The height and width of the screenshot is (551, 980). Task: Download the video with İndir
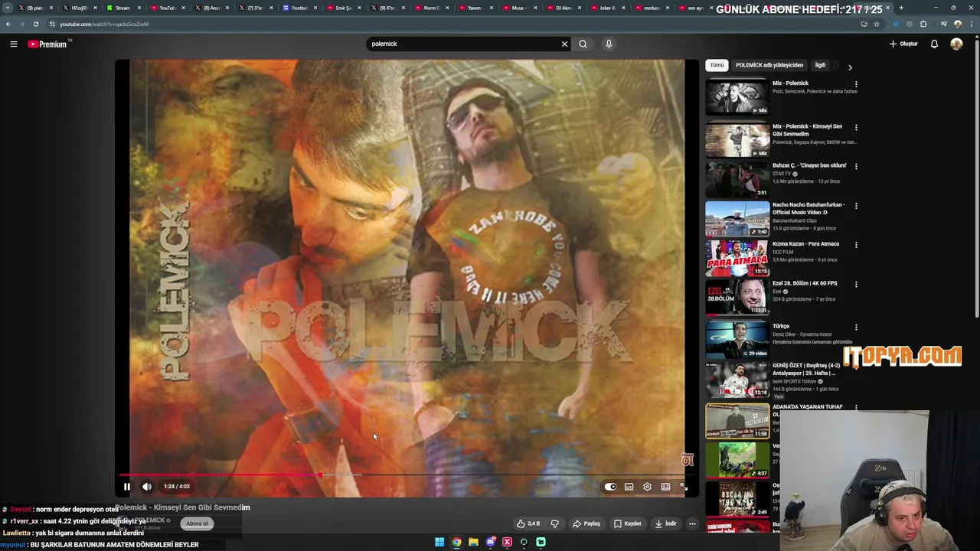tap(666, 523)
